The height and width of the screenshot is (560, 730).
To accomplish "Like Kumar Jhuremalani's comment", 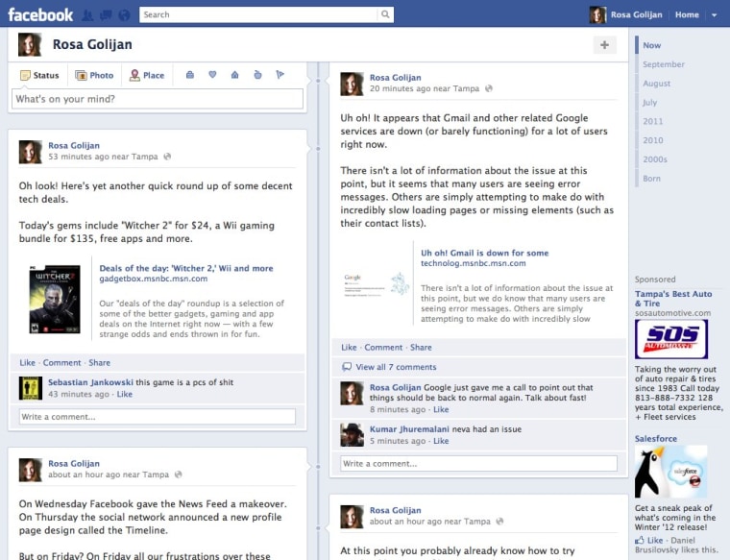I will (441, 441).
